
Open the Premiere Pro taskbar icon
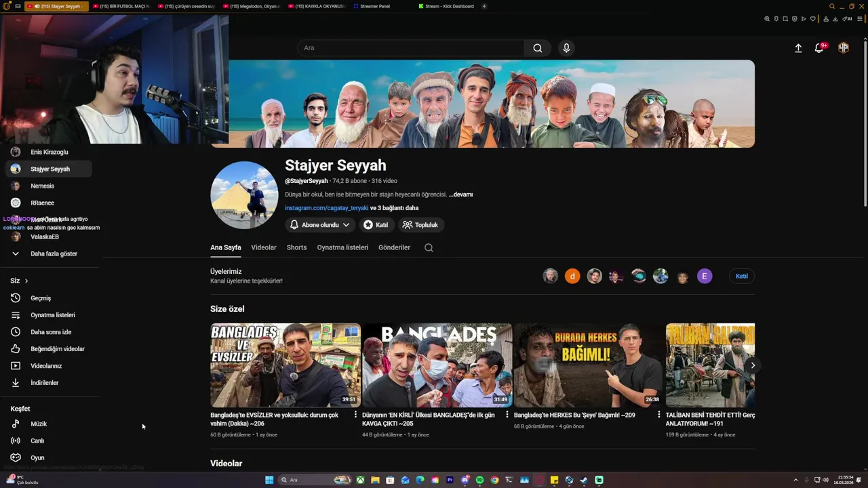pos(450,480)
